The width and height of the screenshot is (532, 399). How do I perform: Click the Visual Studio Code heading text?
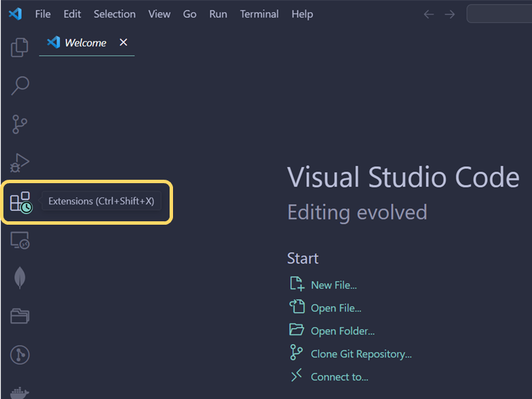(x=403, y=177)
